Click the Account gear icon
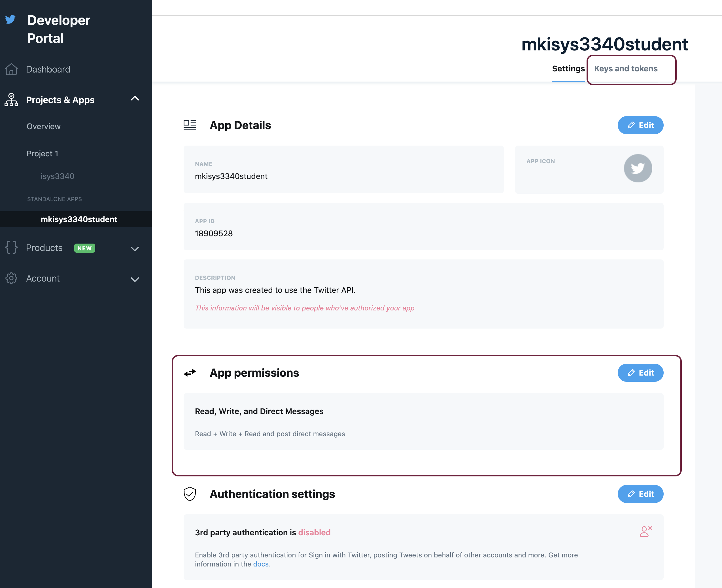 (11, 278)
